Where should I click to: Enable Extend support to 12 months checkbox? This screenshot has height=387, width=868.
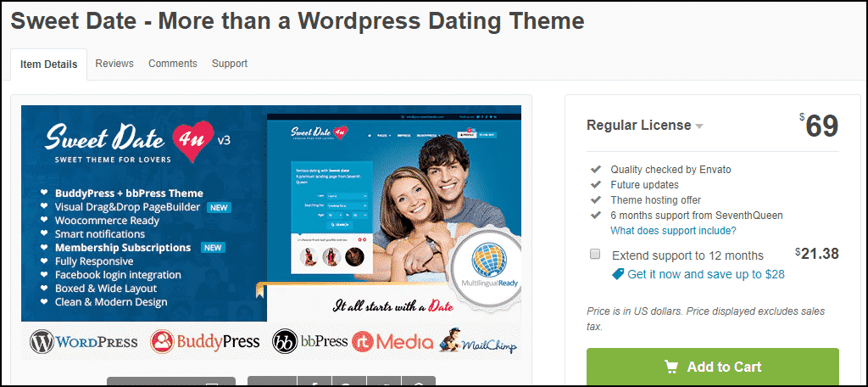pos(595,254)
